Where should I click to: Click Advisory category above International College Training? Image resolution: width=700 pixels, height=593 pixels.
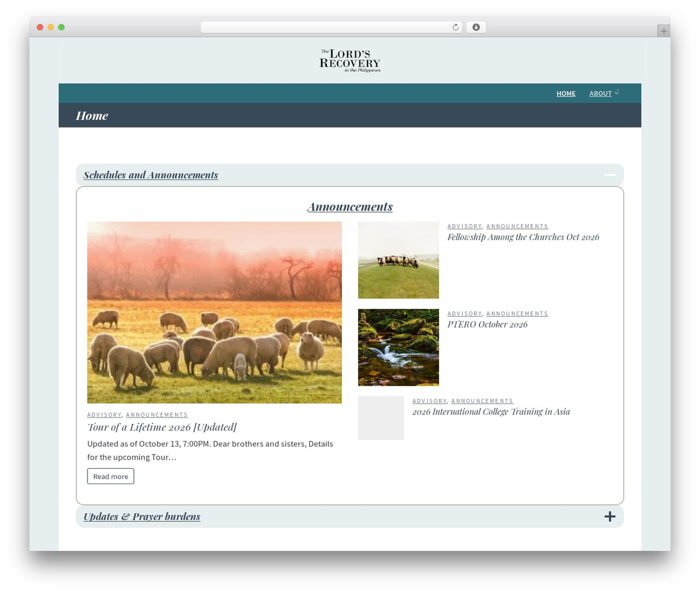[x=429, y=402]
